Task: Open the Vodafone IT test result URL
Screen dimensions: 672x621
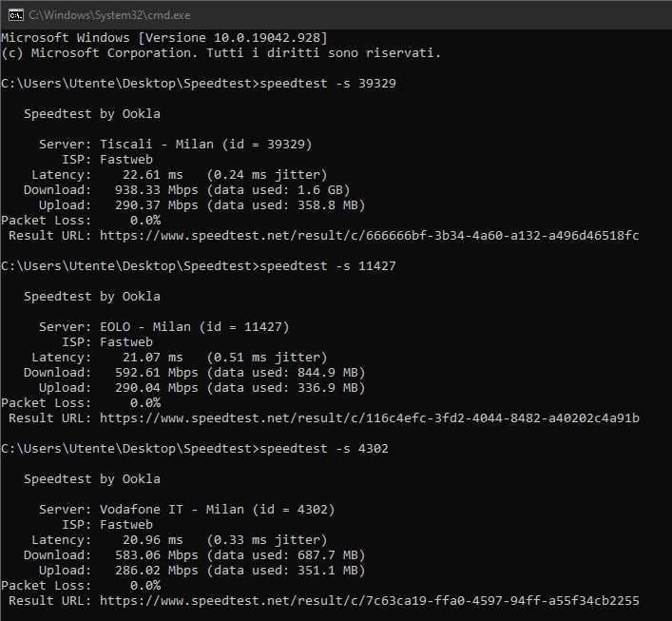Action: click(x=369, y=600)
